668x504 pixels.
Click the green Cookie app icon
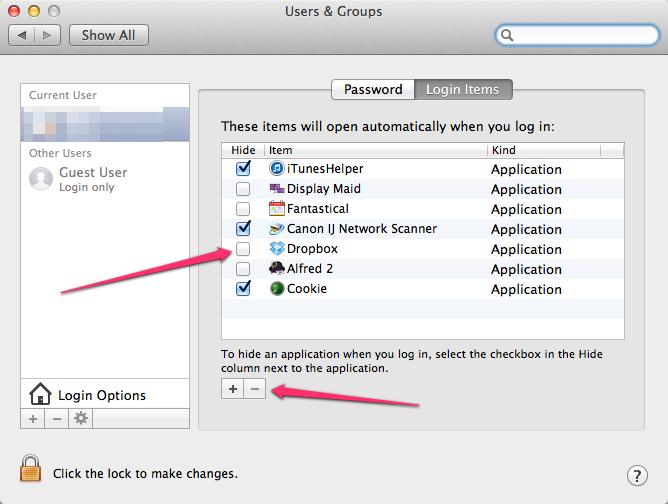click(276, 288)
